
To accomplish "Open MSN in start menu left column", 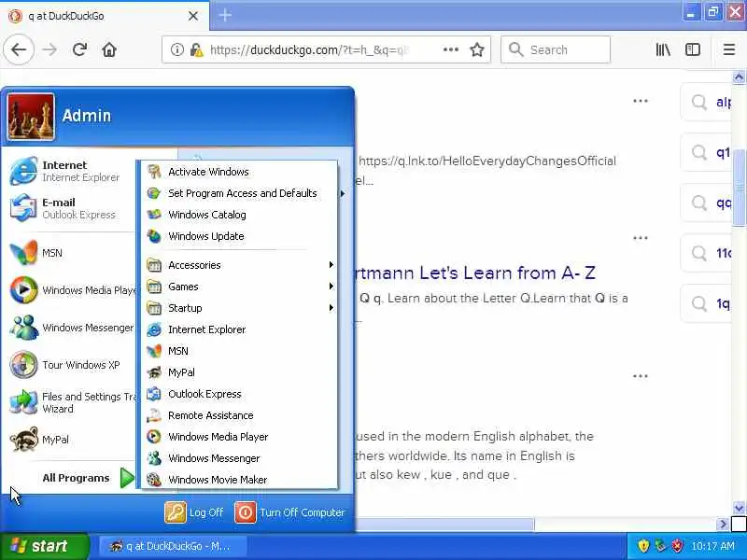I will point(72,252).
